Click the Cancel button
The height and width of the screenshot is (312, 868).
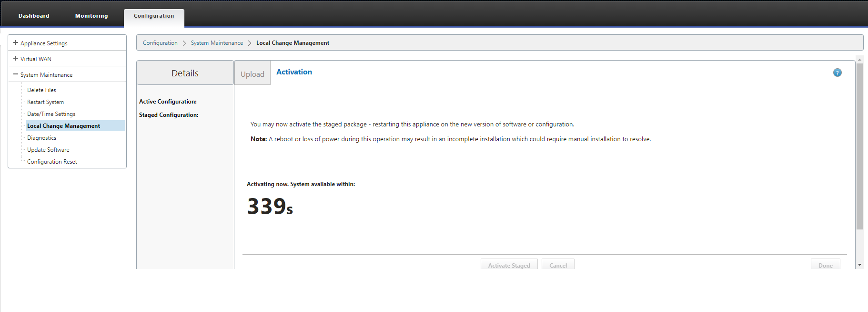click(558, 265)
